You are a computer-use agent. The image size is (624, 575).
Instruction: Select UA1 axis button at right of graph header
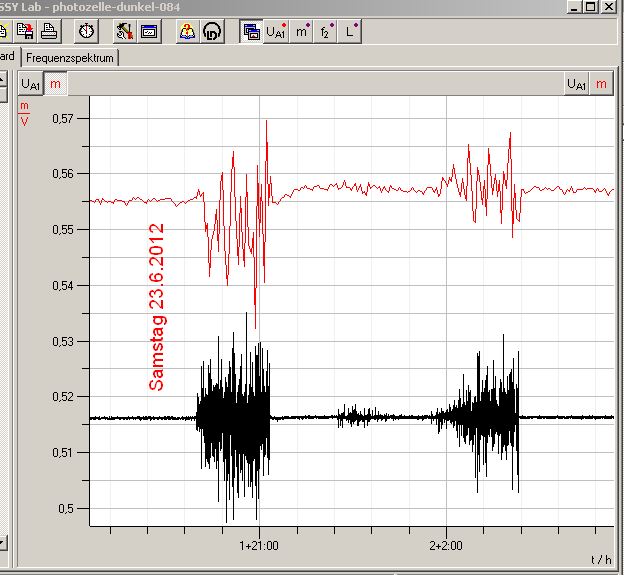tap(576, 84)
